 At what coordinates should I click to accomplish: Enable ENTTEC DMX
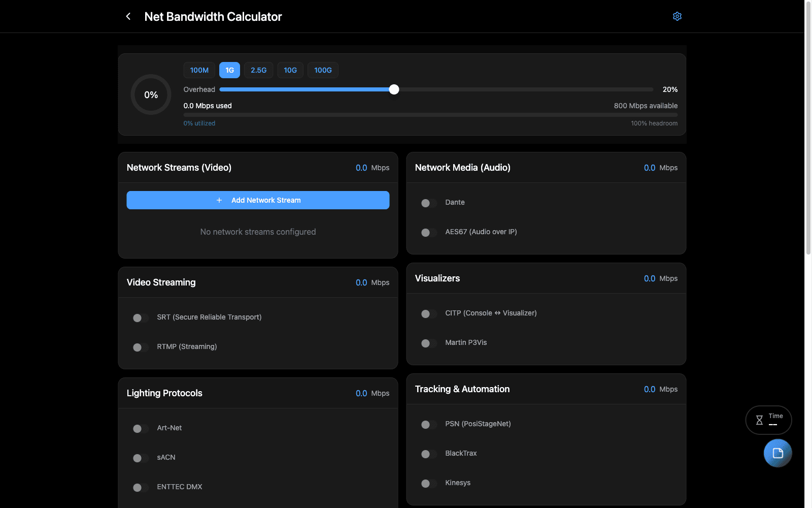(x=141, y=488)
